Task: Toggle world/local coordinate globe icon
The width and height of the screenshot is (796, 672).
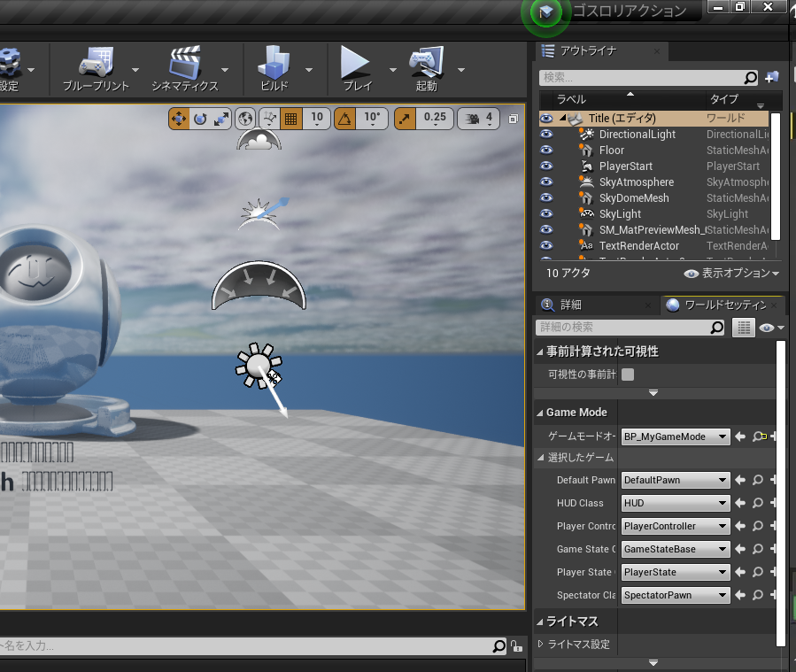Action: point(245,120)
